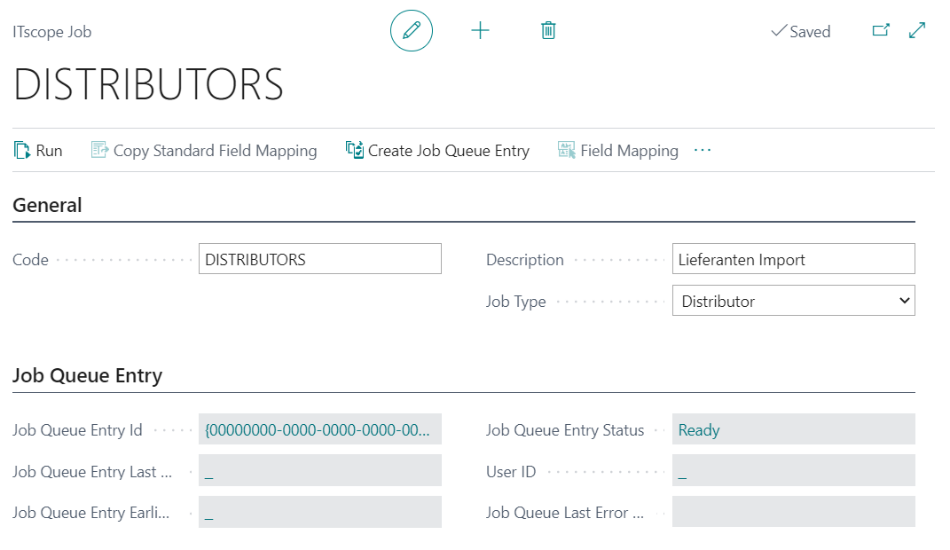The width and height of the screenshot is (950, 550).
Task: Show more actions via ellipsis menu
Action: [x=702, y=150]
